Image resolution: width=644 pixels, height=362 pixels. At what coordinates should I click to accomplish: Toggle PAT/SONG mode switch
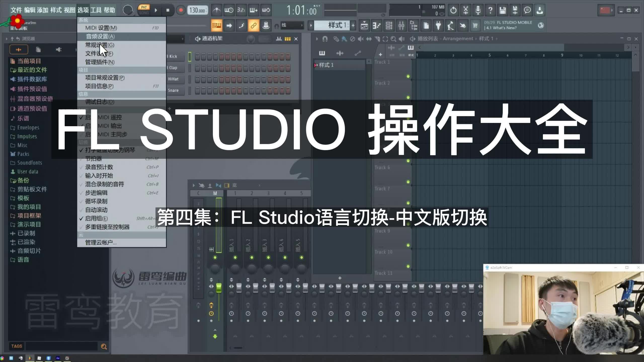point(144,10)
